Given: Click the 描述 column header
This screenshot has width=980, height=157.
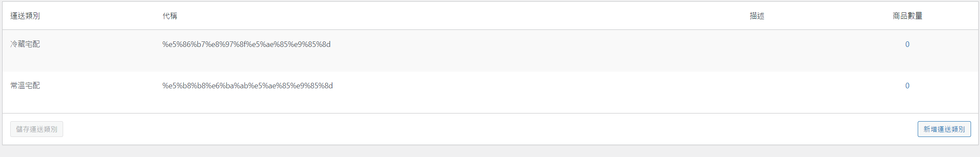Looking at the screenshot, I should pyautogui.click(x=757, y=16).
